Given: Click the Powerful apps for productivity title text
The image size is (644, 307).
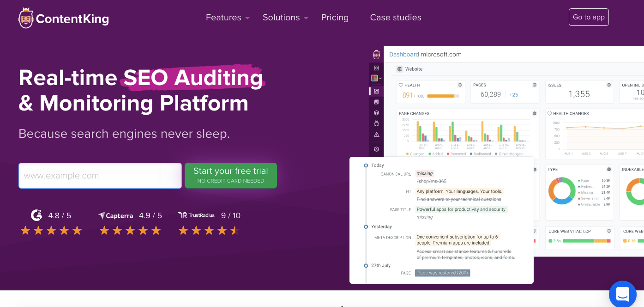Looking at the screenshot, I should click(x=461, y=209).
